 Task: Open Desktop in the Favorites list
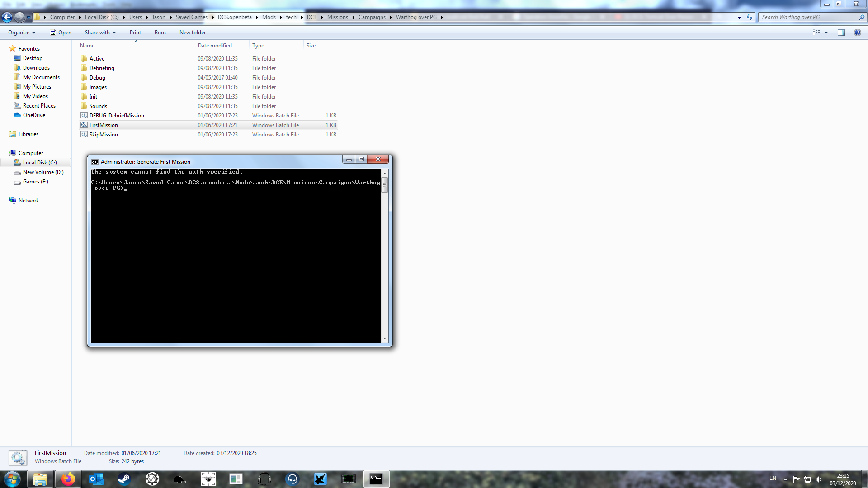click(33, 58)
